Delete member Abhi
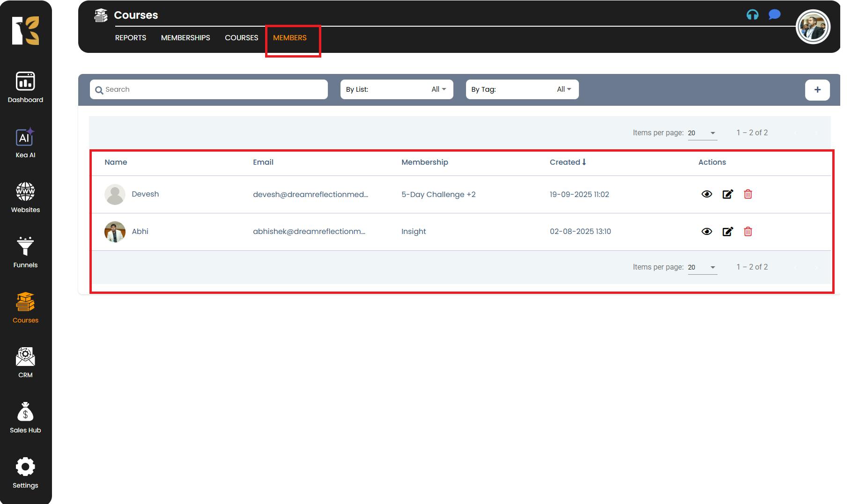The height and width of the screenshot is (504, 851). coord(748,232)
